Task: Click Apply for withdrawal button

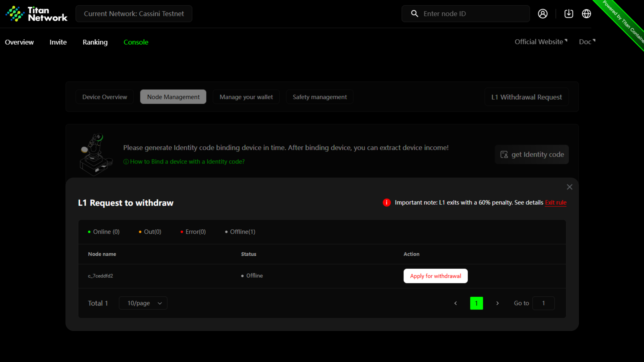Action: (x=435, y=276)
